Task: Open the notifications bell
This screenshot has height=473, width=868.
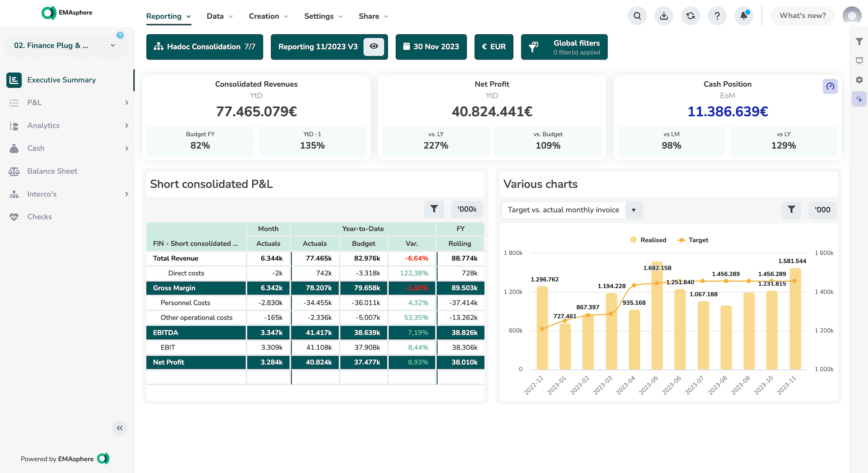Action: pos(744,16)
